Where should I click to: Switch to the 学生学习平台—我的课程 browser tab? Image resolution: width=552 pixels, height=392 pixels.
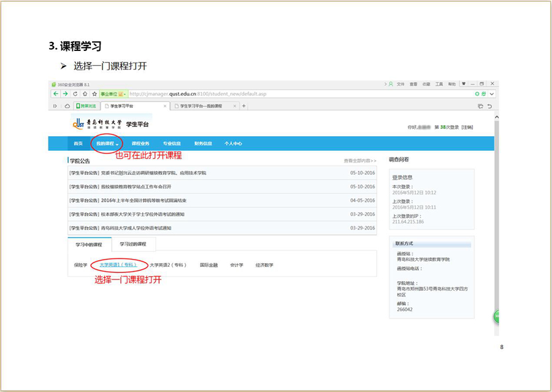coord(201,106)
